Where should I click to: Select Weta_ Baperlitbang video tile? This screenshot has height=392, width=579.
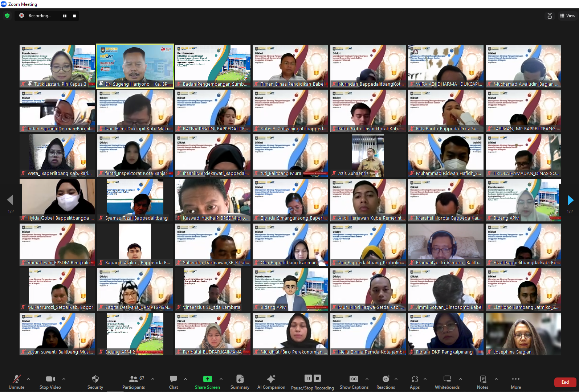[x=57, y=155]
